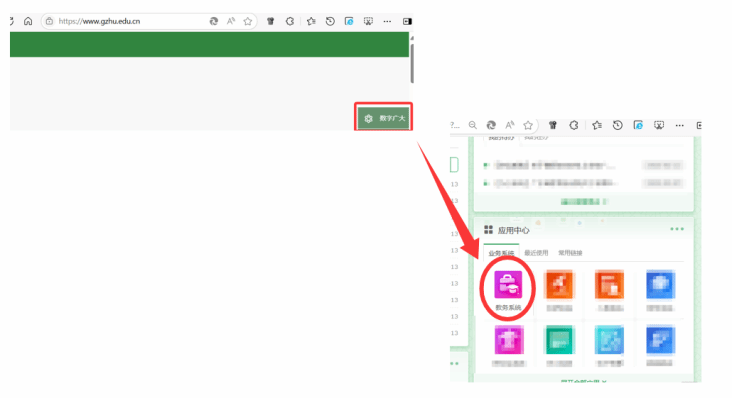Open IE mode tab icon in 应用中心 window
The width and height of the screenshot is (732, 398).
pos(638,125)
